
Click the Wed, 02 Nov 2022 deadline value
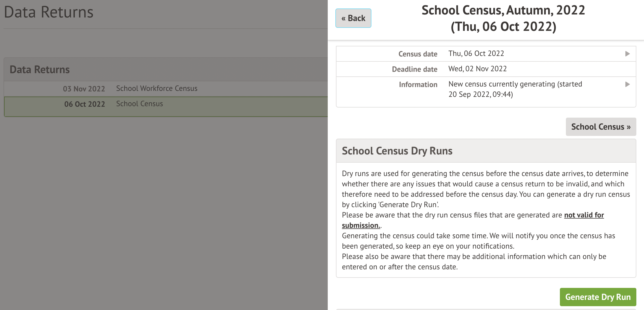click(x=477, y=69)
